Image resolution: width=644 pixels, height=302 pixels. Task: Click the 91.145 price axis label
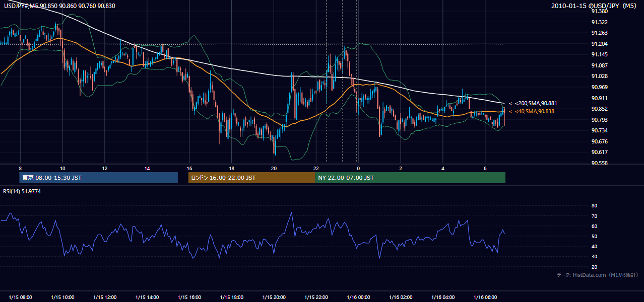click(600, 54)
